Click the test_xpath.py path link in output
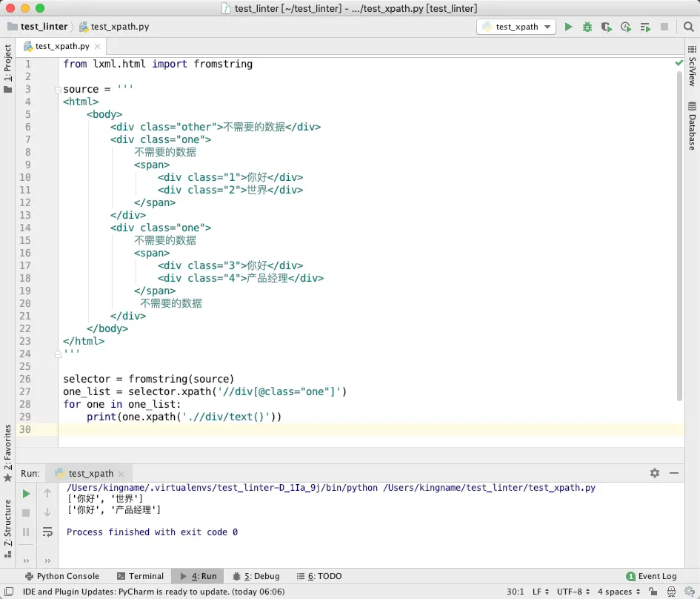The width and height of the screenshot is (700, 599). [489, 488]
